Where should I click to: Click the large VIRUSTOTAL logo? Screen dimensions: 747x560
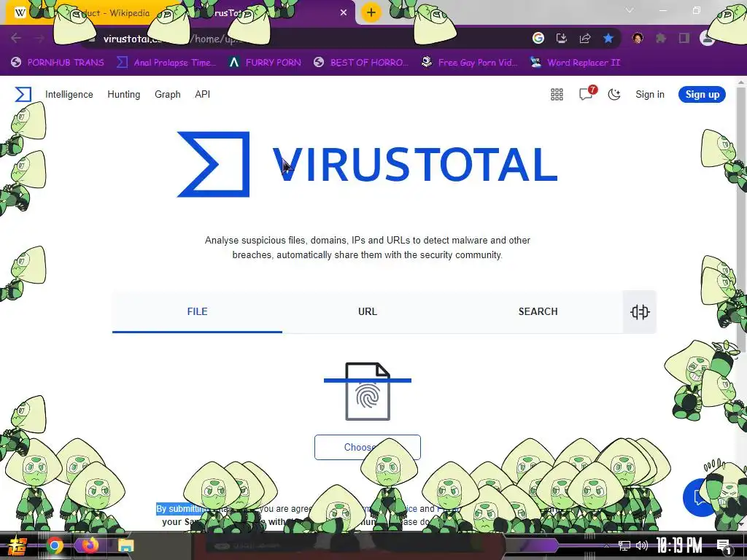368,164
